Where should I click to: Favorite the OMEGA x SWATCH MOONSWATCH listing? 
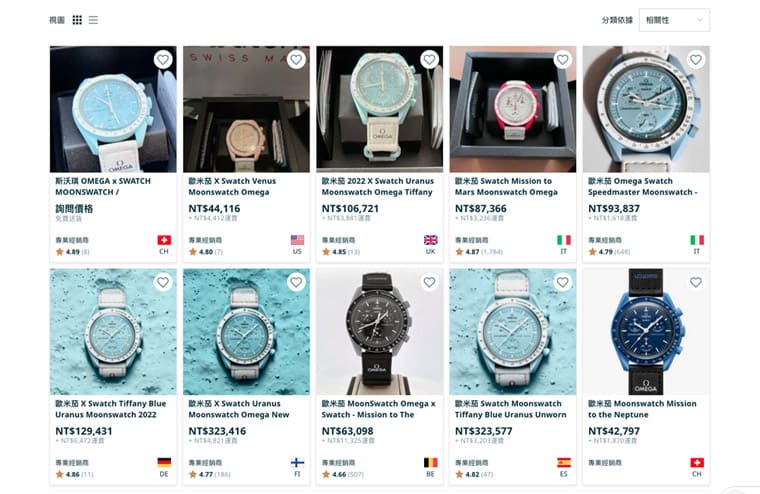(163, 60)
